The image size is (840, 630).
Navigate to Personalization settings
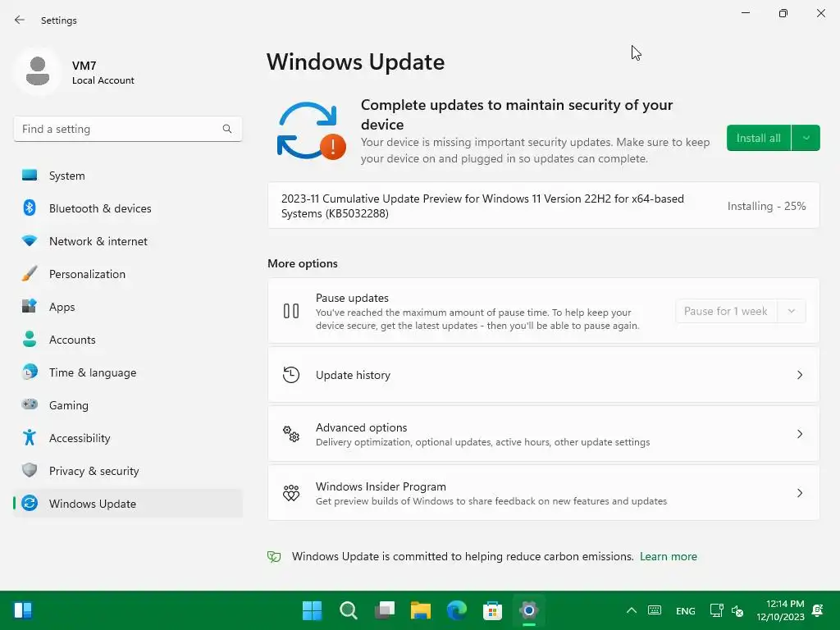pyautogui.click(x=128, y=273)
